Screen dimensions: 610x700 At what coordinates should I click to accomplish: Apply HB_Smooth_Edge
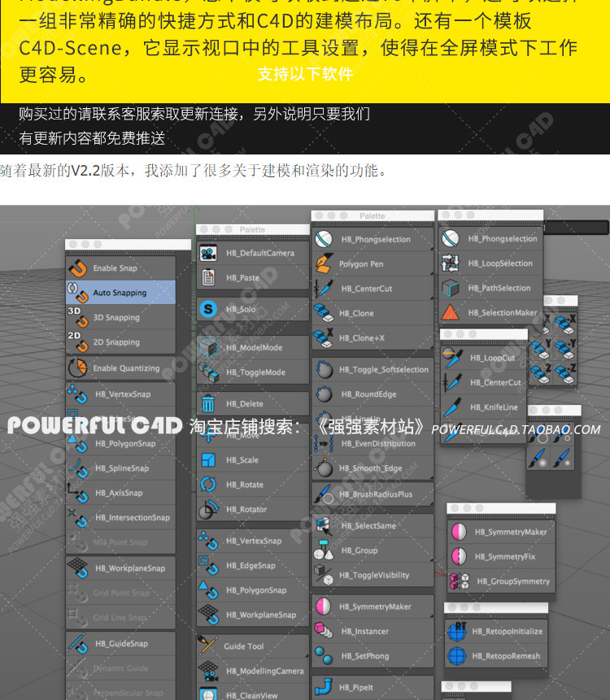373,468
